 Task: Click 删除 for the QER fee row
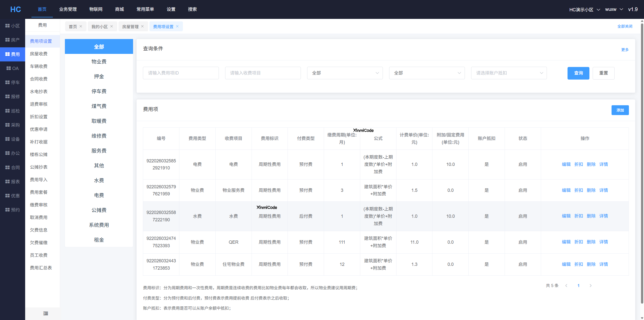[591, 242]
